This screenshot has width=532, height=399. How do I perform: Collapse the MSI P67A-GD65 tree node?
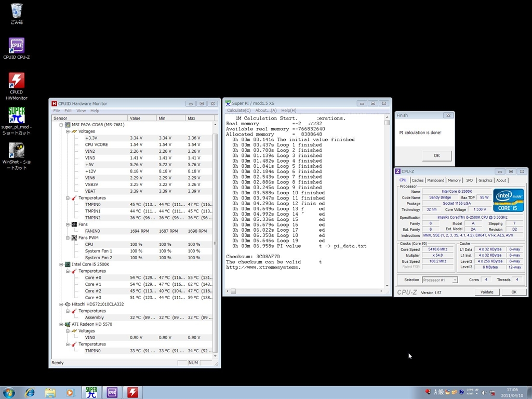tap(61, 125)
